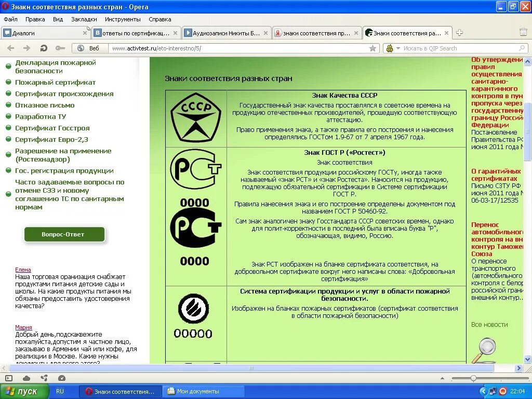Click the fire safety certification mark image

click(x=193, y=309)
